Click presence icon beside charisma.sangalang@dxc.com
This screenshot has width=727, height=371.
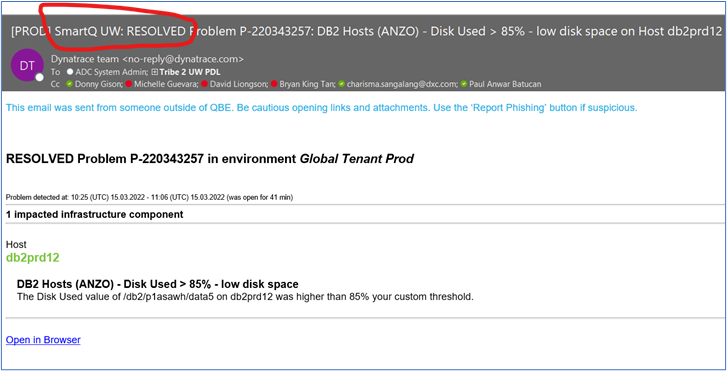(342, 84)
